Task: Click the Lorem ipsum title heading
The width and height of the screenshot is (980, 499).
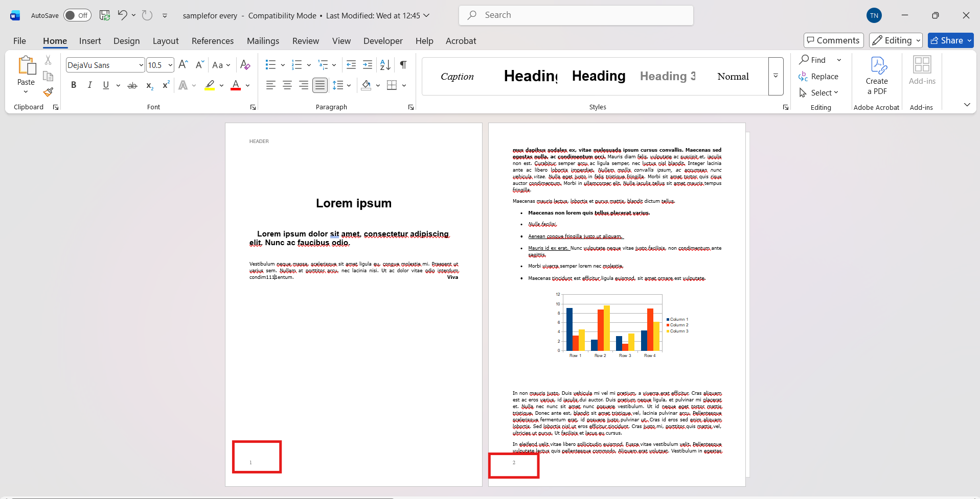Action: (x=354, y=203)
